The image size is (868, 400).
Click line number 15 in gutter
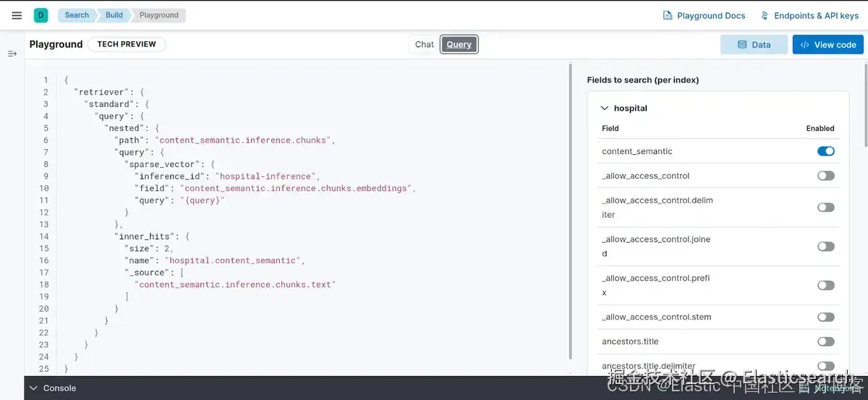pos(45,249)
